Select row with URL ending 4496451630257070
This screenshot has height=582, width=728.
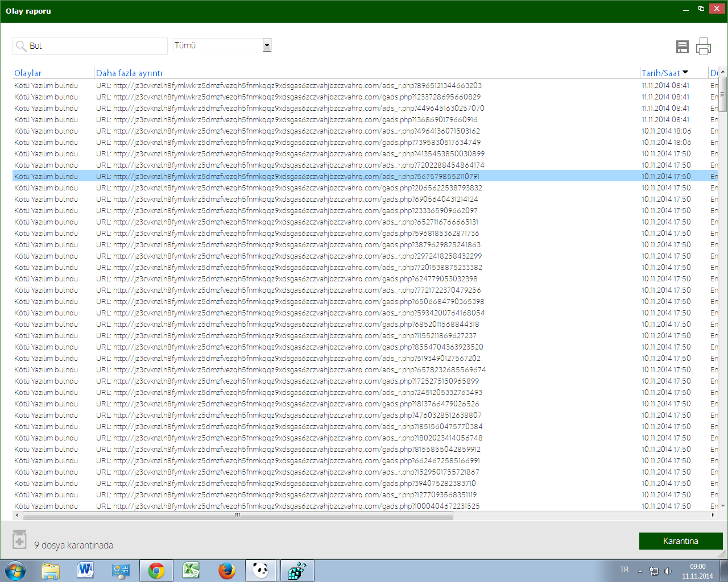(365, 108)
